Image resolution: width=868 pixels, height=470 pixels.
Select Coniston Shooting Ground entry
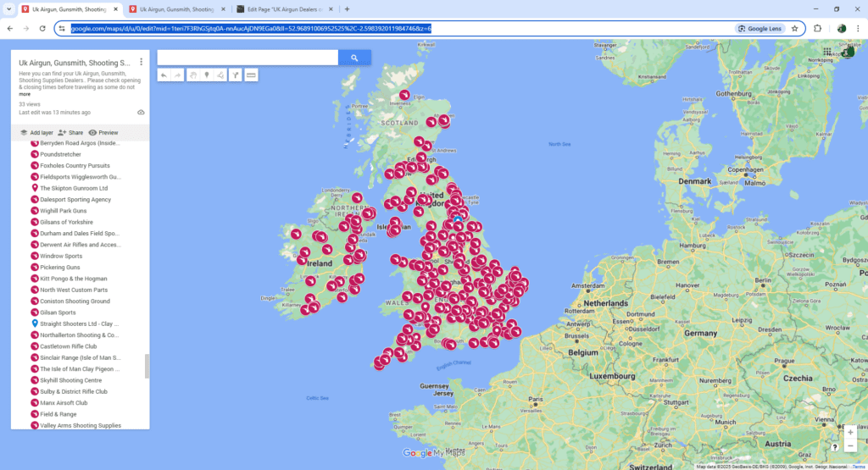click(75, 301)
